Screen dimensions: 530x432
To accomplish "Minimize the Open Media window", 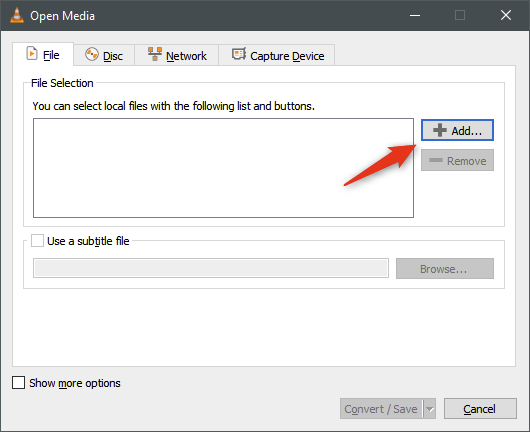I will pos(415,15).
